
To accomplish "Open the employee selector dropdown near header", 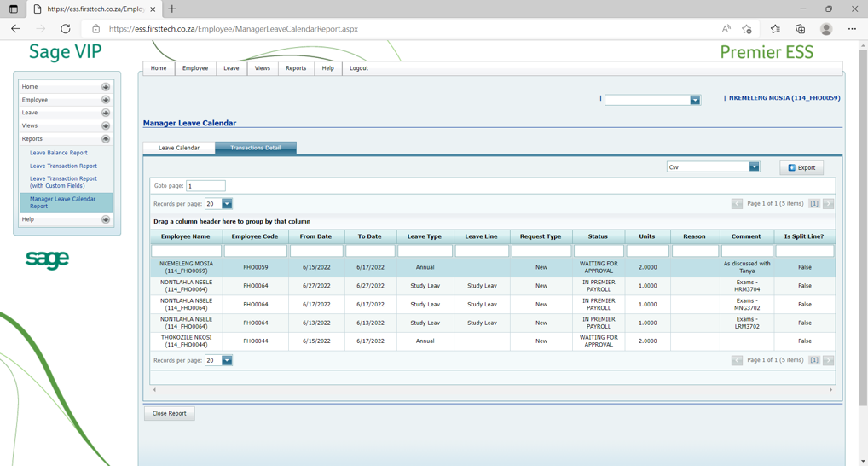I will click(695, 100).
